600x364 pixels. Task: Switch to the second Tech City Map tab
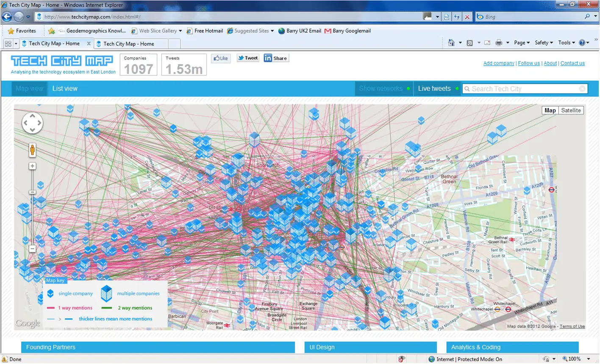(131, 44)
